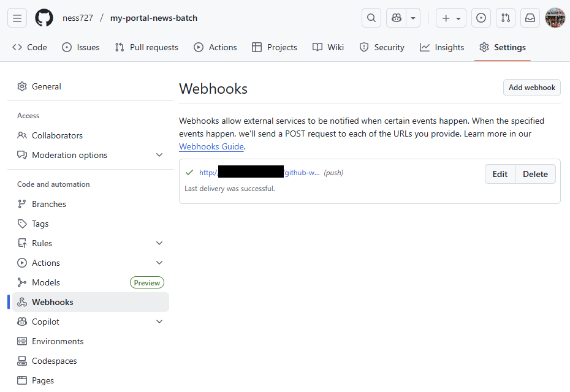Viewport: 570px width, 392px height.
Task: Open your issues icon in header
Action: [x=481, y=18]
